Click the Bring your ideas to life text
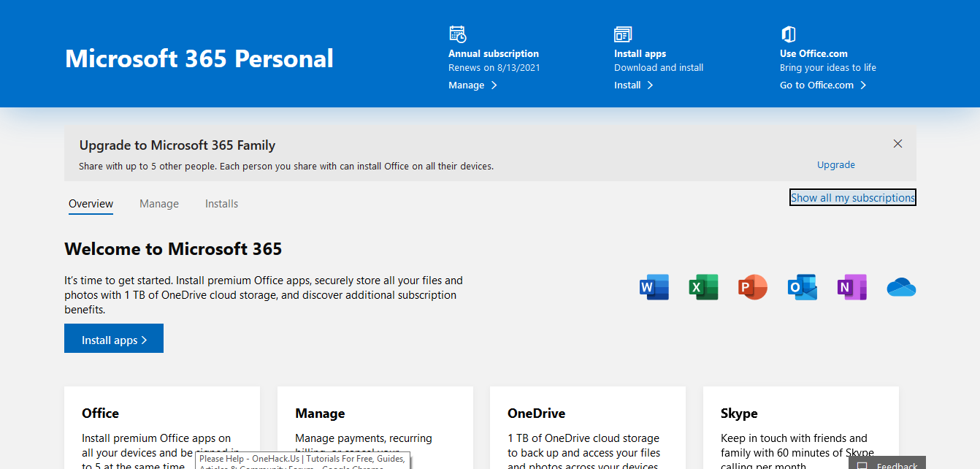980x469 pixels. click(828, 68)
